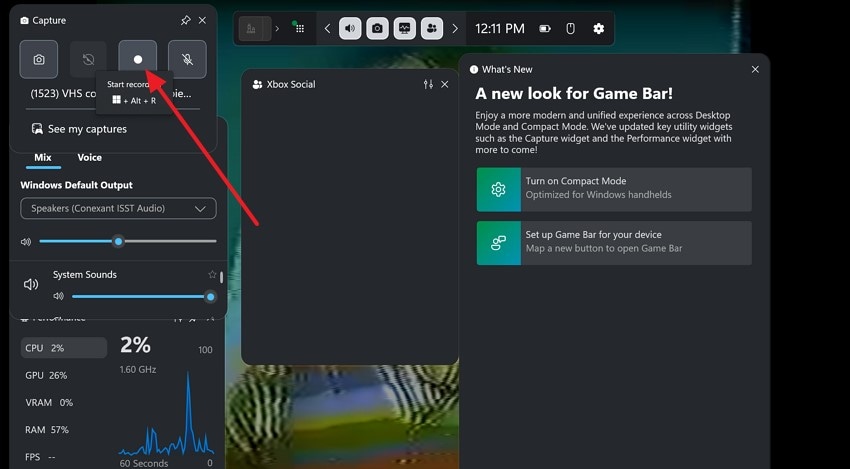
Task: Open the Speakers (Conexant ISST Audio) dropdown
Action: tap(118, 209)
